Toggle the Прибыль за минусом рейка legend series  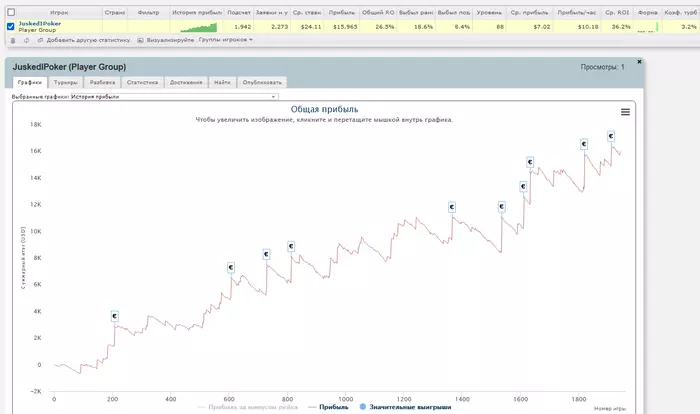(x=248, y=407)
